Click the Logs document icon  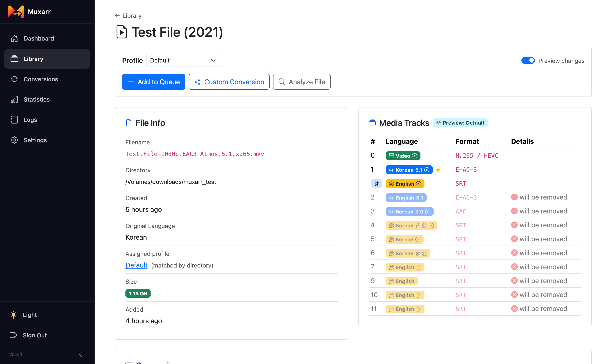coord(14,120)
